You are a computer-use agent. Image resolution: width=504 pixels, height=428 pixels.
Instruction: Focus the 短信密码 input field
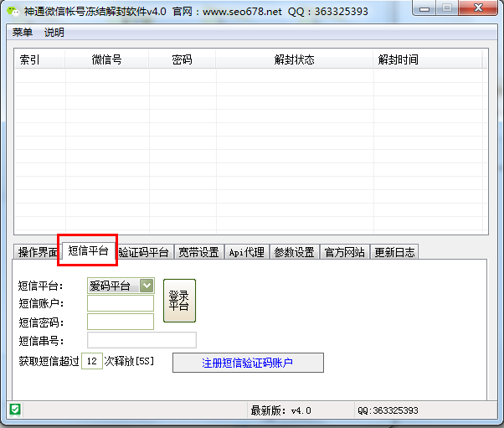tap(121, 322)
